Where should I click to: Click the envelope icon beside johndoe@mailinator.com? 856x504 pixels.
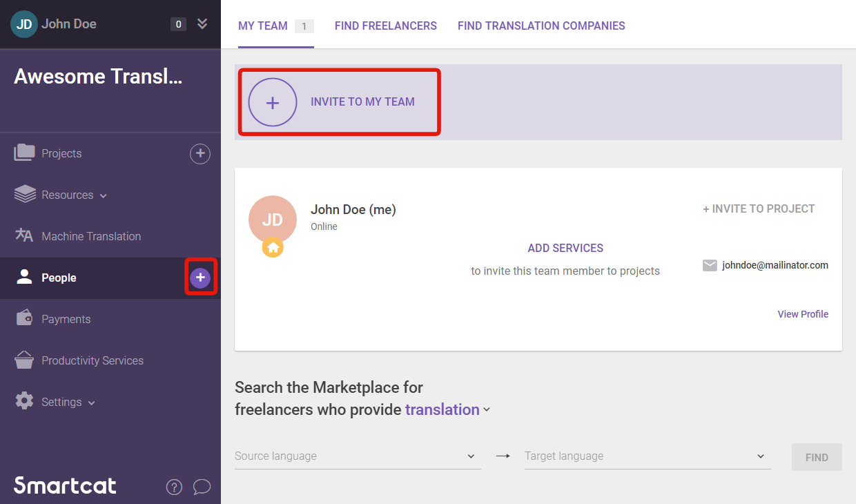[x=710, y=265]
